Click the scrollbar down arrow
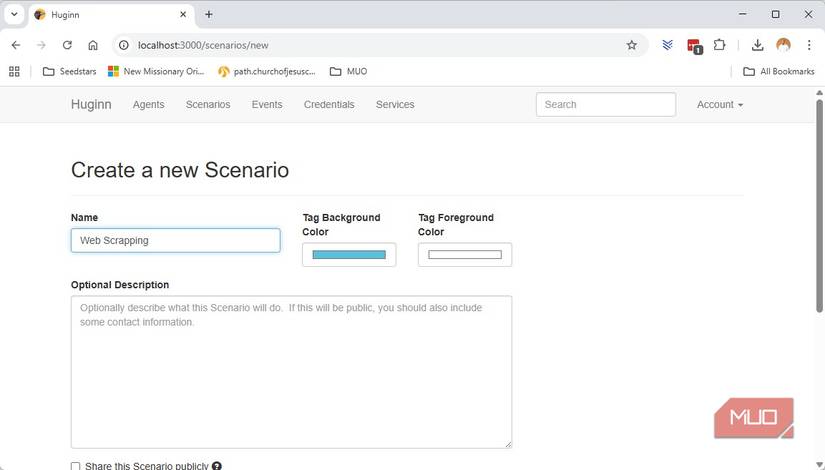This screenshot has height=470, width=825. click(819, 465)
